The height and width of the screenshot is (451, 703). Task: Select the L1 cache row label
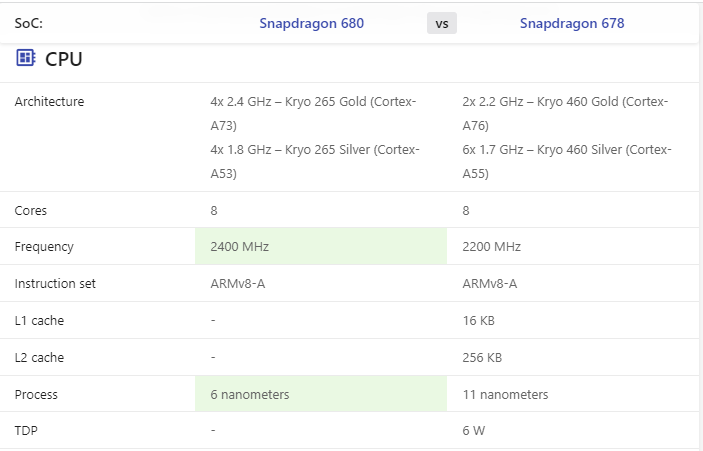tap(39, 321)
